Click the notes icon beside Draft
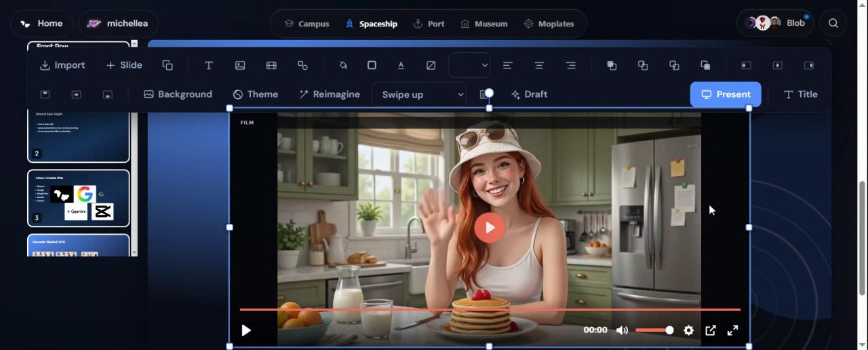The width and height of the screenshot is (868, 350). (484, 94)
